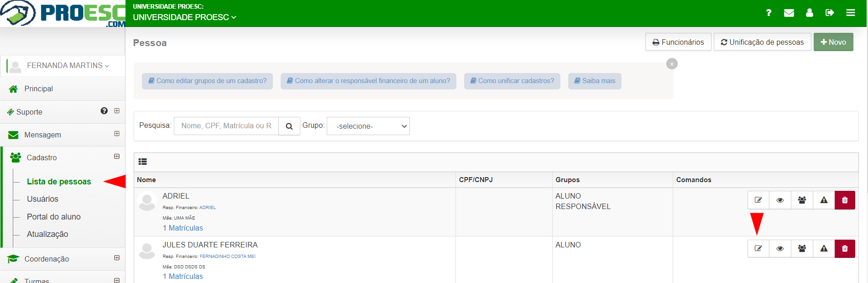Click the green Novo button

[x=833, y=42]
